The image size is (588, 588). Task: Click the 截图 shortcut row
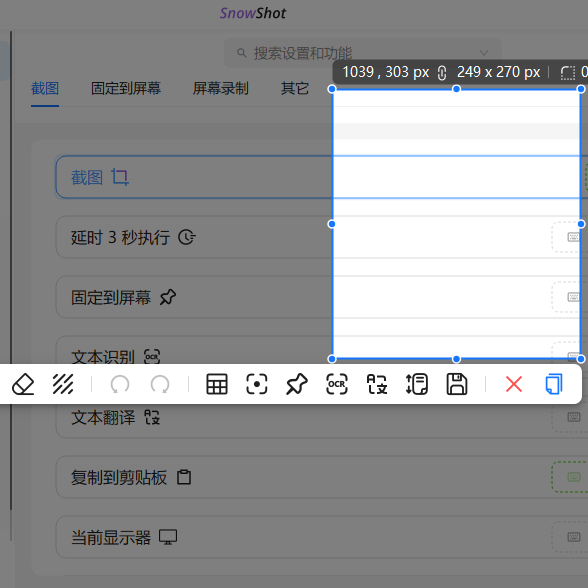point(322,177)
